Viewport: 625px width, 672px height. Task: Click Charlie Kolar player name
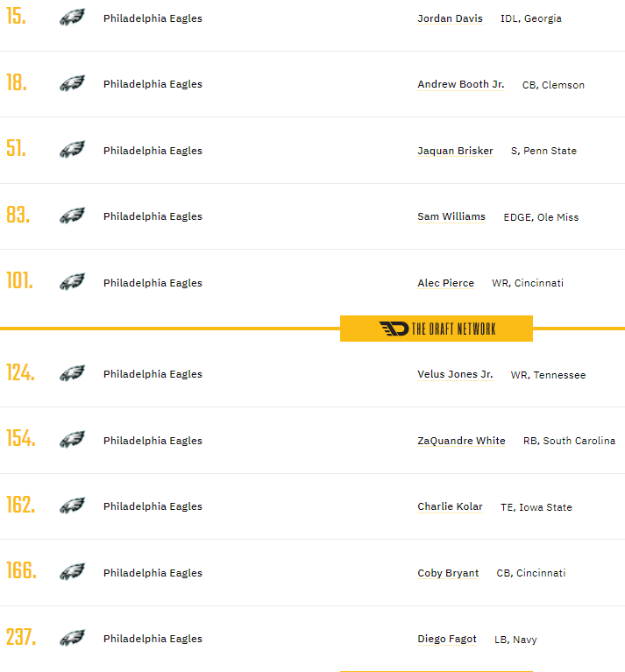450,506
